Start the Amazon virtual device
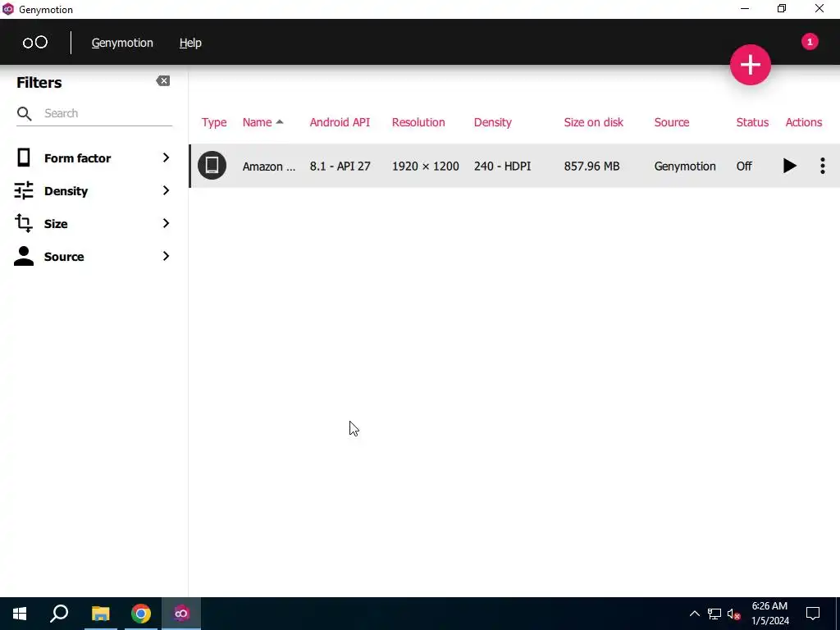 789,166
